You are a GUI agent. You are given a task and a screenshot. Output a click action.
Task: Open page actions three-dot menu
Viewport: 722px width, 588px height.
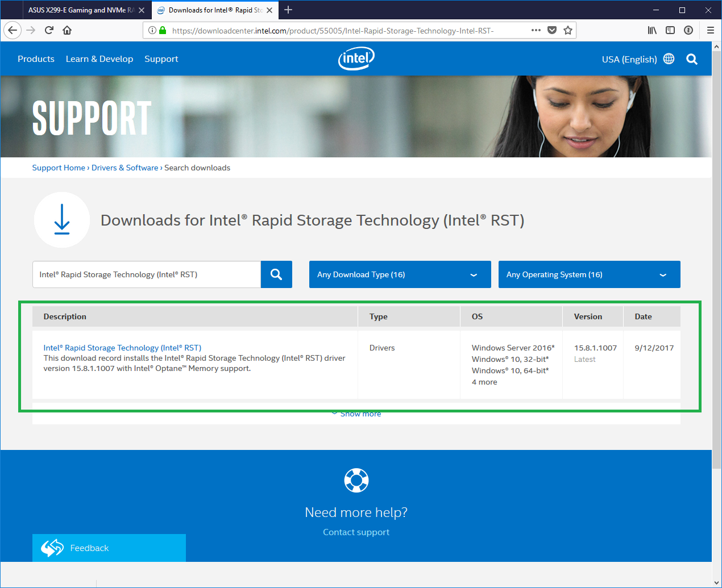click(536, 31)
